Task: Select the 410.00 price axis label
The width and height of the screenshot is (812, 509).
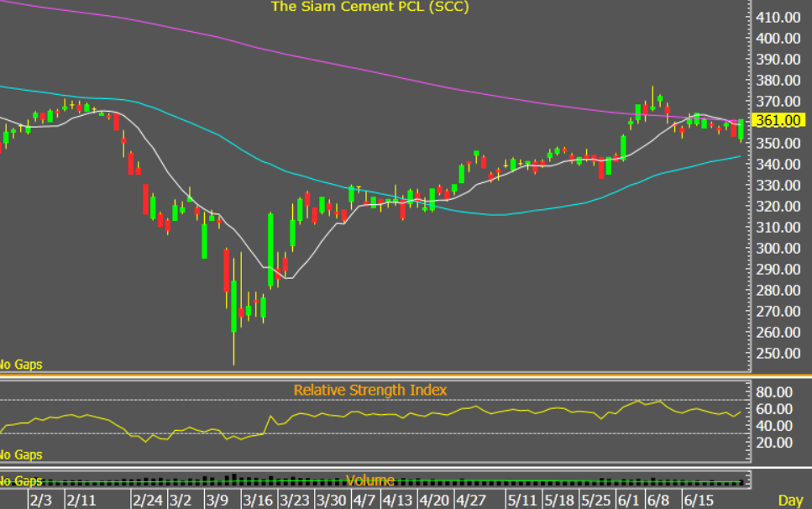Action: coord(778,18)
